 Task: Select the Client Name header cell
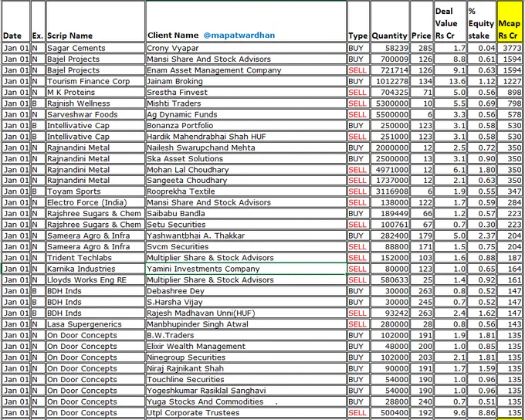[x=246, y=22]
